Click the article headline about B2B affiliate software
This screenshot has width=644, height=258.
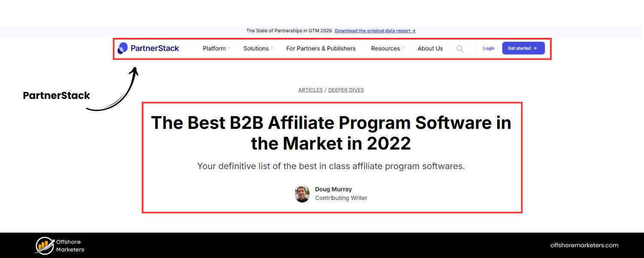[x=331, y=132]
